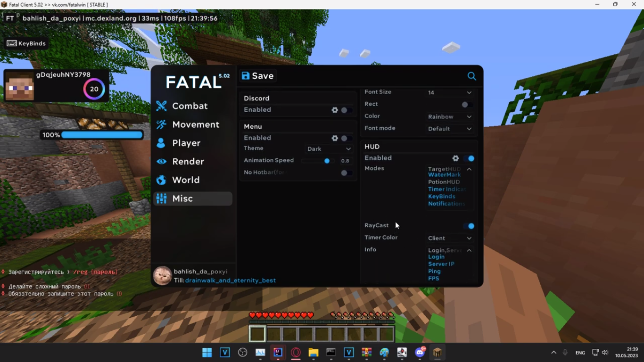
Task: Toggle Ping info option
Action: tap(435, 271)
